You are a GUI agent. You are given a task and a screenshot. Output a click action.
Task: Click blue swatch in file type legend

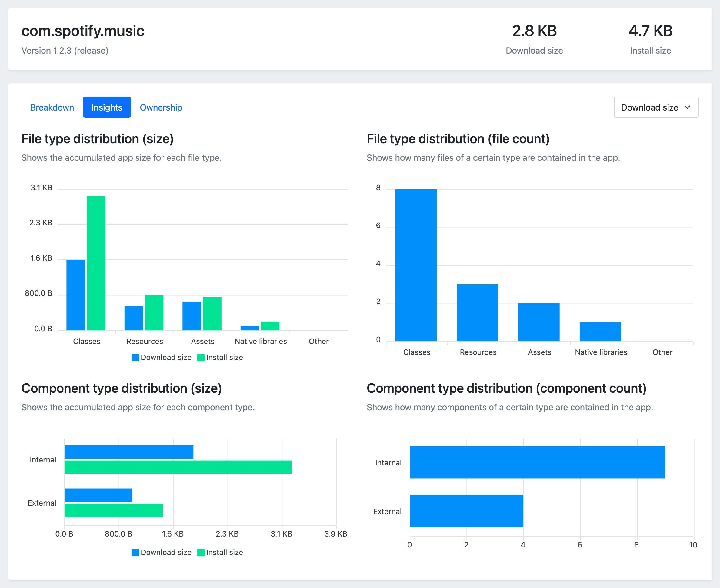(x=135, y=357)
